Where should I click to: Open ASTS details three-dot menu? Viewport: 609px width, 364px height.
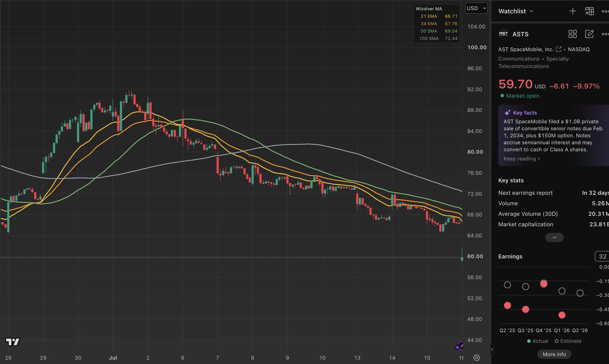pos(605,34)
